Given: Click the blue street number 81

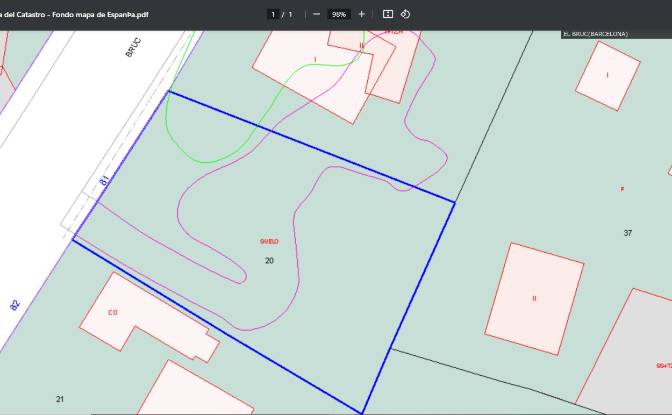Looking at the screenshot, I should [x=104, y=180].
